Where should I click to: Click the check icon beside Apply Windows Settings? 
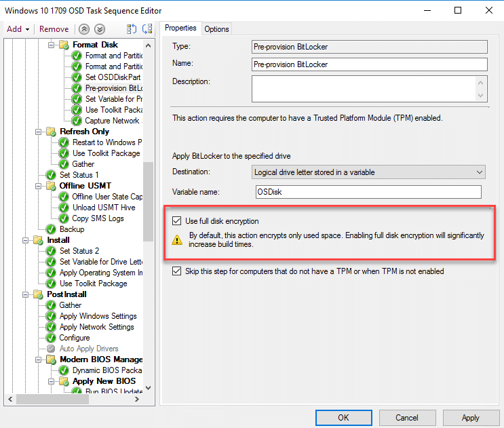51,316
